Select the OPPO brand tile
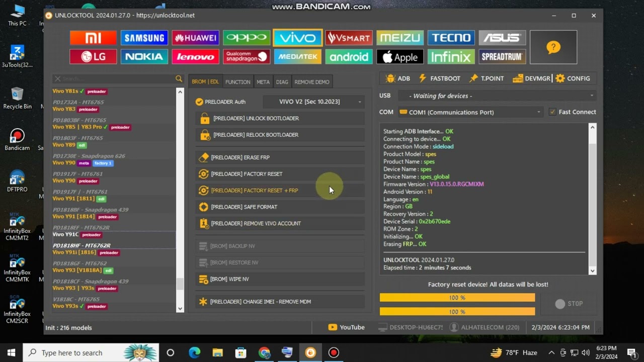Screen dimensions: 644x362 click(247, 38)
